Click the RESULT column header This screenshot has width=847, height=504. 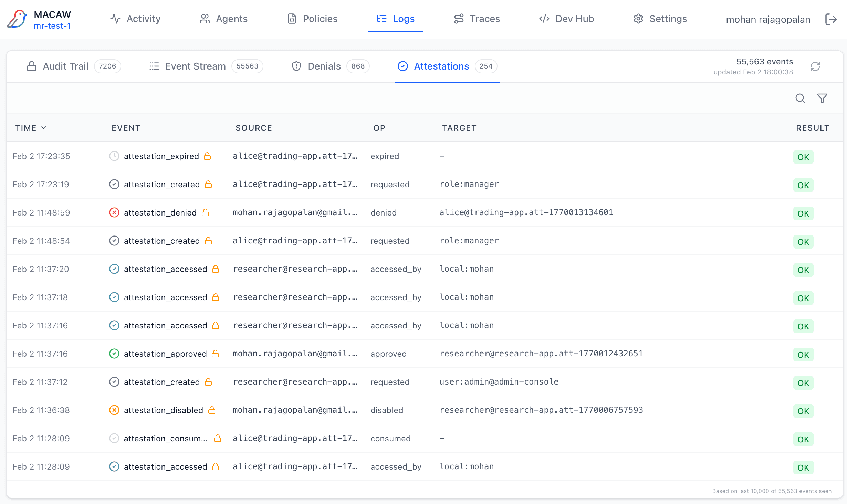click(x=812, y=128)
